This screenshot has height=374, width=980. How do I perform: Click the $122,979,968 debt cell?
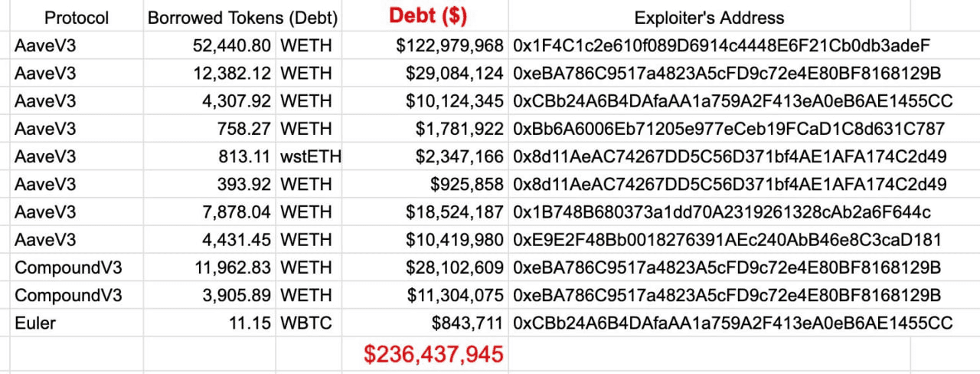449,45
